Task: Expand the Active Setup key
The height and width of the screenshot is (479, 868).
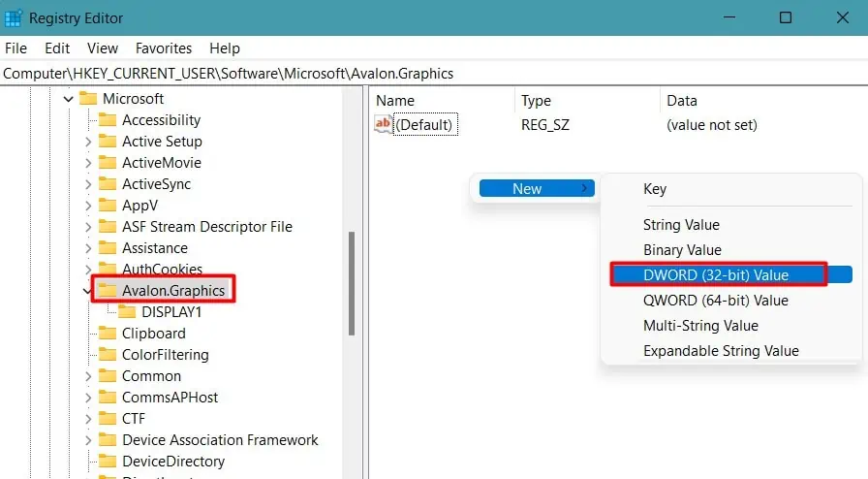Action: 88,142
